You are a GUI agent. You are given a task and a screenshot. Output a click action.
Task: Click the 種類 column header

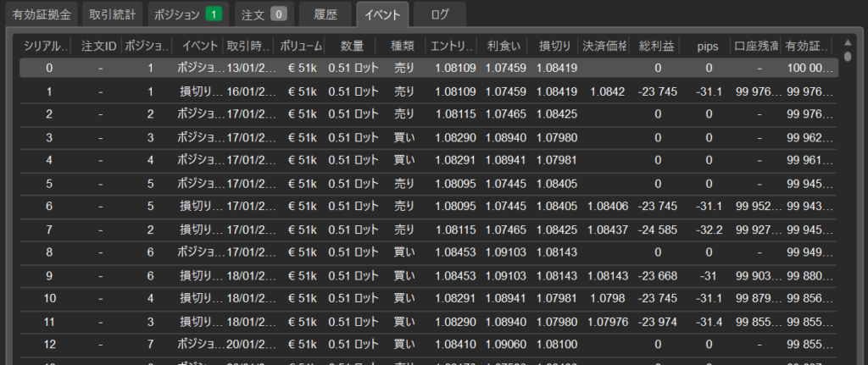tap(403, 45)
